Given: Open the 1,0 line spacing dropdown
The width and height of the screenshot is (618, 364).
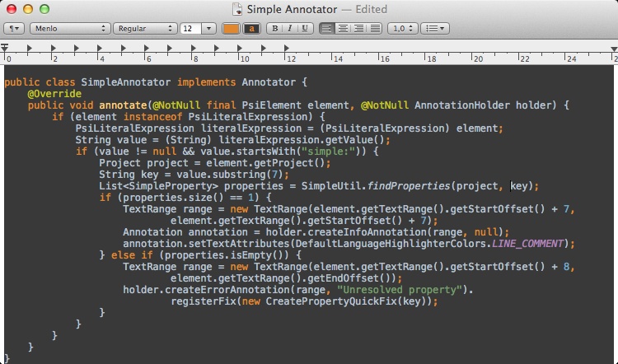Looking at the screenshot, I should [403, 28].
